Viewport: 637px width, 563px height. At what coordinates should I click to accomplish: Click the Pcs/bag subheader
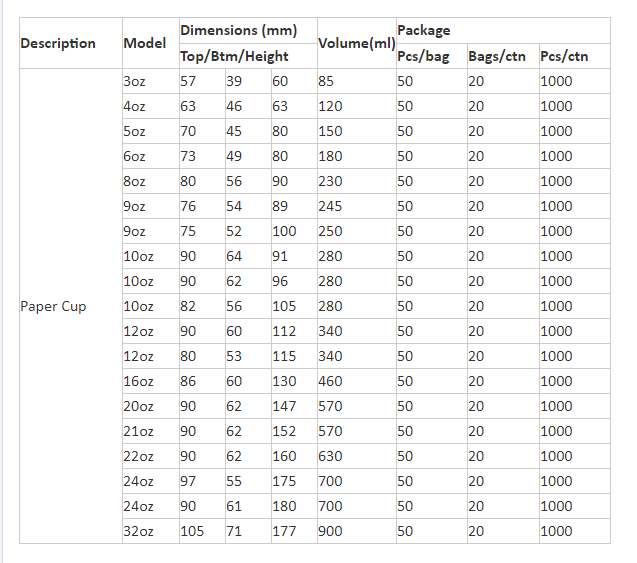coord(432,56)
